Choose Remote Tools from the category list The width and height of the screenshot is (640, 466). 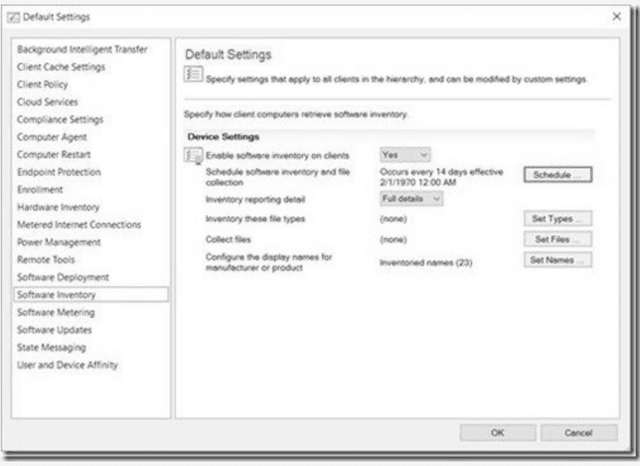click(x=46, y=259)
